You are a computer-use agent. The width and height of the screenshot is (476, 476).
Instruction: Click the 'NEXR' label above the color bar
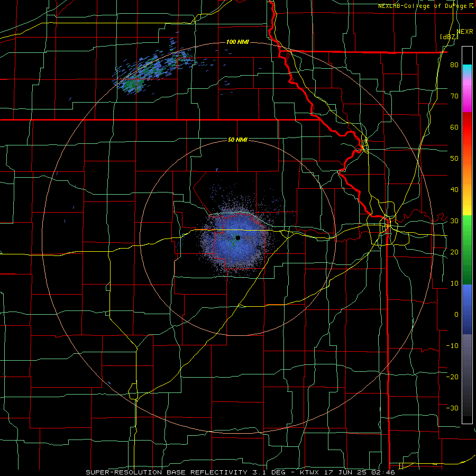pyautogui.click(x=465, y=32)
